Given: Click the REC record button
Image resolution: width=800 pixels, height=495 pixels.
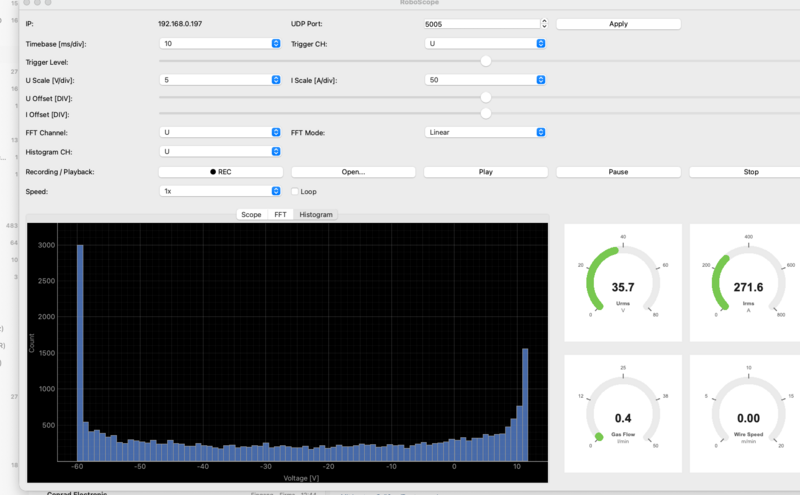Looking at the screenshot, I should tap(220, 172).
